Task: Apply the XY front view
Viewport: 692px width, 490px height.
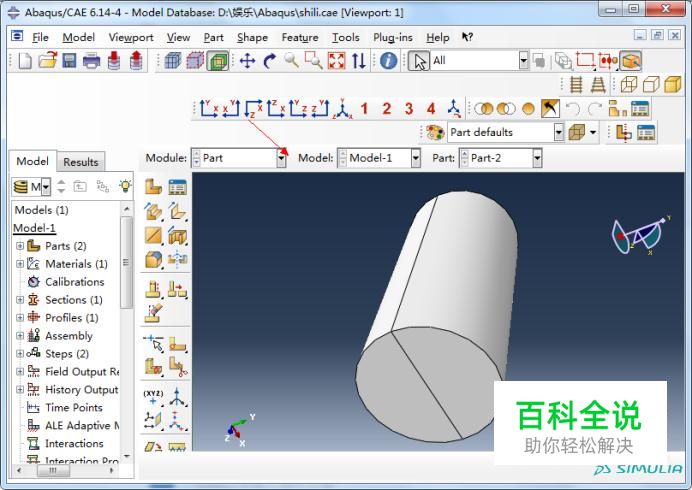Action: click(209, 109)
